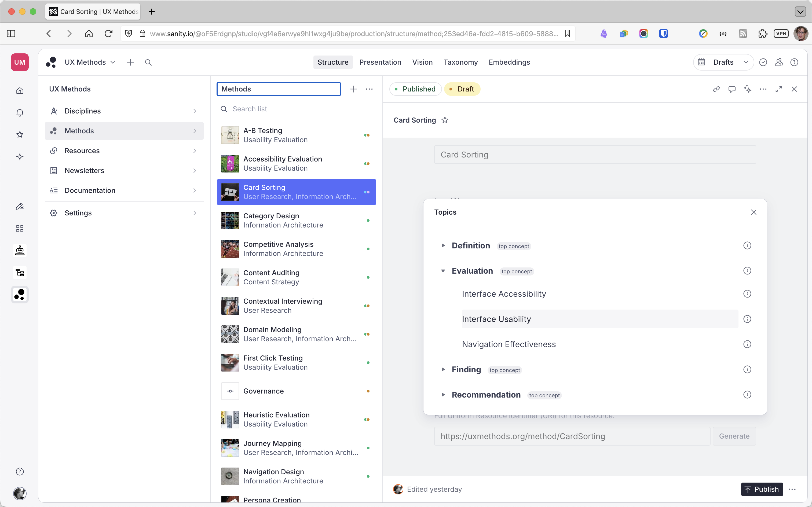
Task: Open the invite members icon in the top bar
Action: tap(779, 62)
